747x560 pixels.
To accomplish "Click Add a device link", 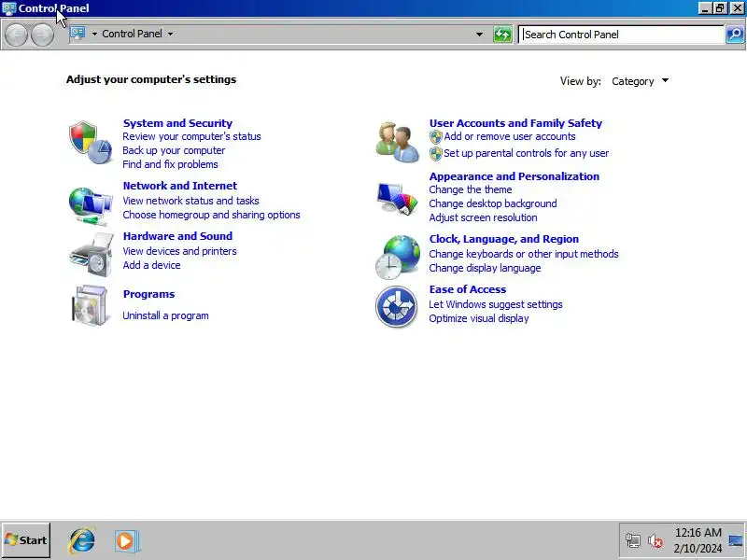I will [x=151, y=265].
